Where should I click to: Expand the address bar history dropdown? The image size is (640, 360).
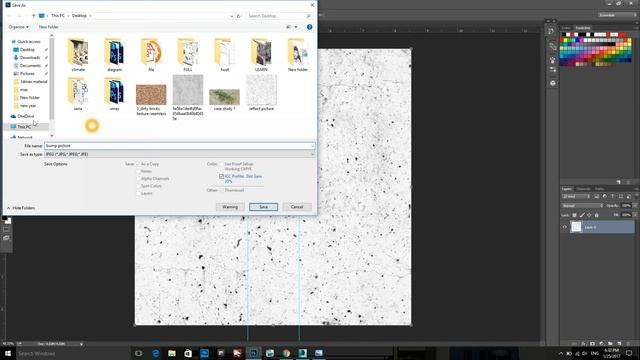[x=231, y=16]
